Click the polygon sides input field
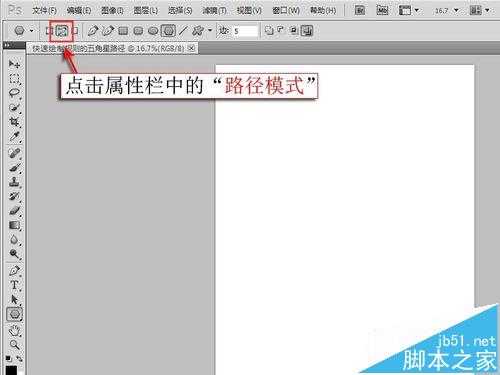The width and height of the screenshot is (500, 375). coord(245,31)
